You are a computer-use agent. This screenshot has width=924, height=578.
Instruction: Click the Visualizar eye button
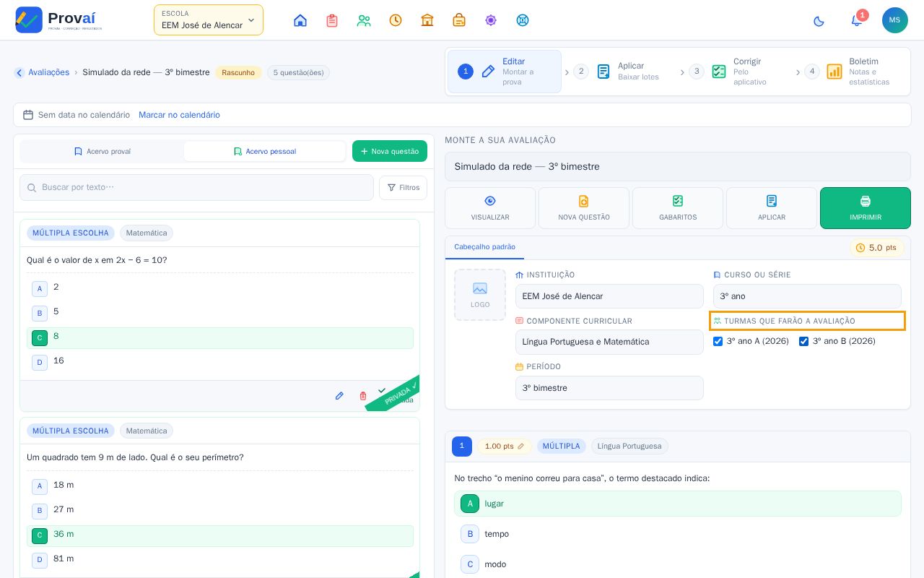point(490,208)
